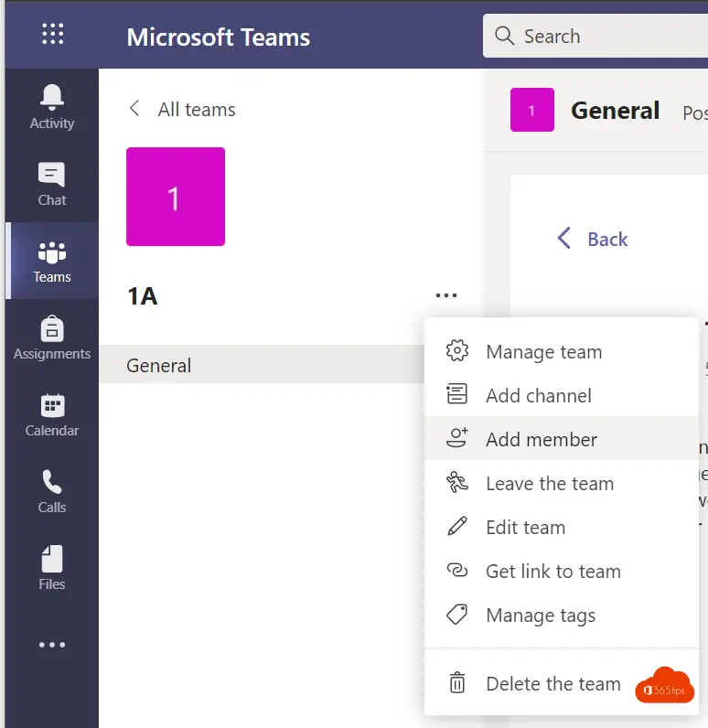Screen dimensions: 708x728
Task: Click the back chevron beside All teams
Action: point(134,109)
